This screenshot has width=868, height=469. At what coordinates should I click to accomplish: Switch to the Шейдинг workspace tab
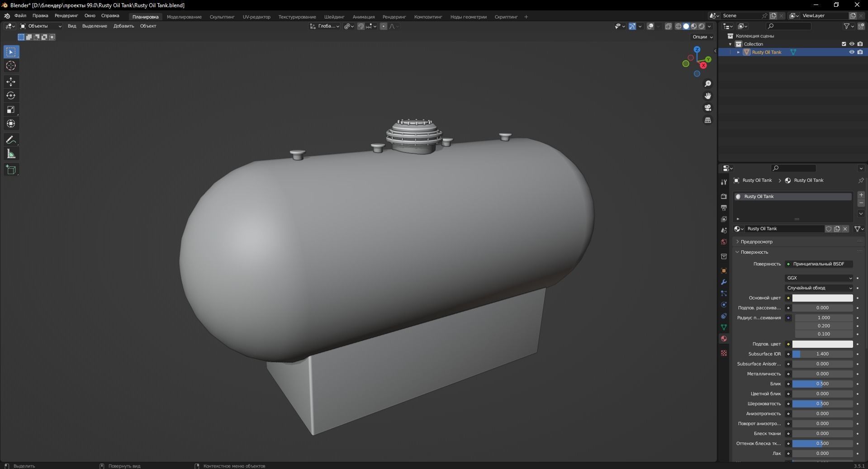[x=334, y=17]
